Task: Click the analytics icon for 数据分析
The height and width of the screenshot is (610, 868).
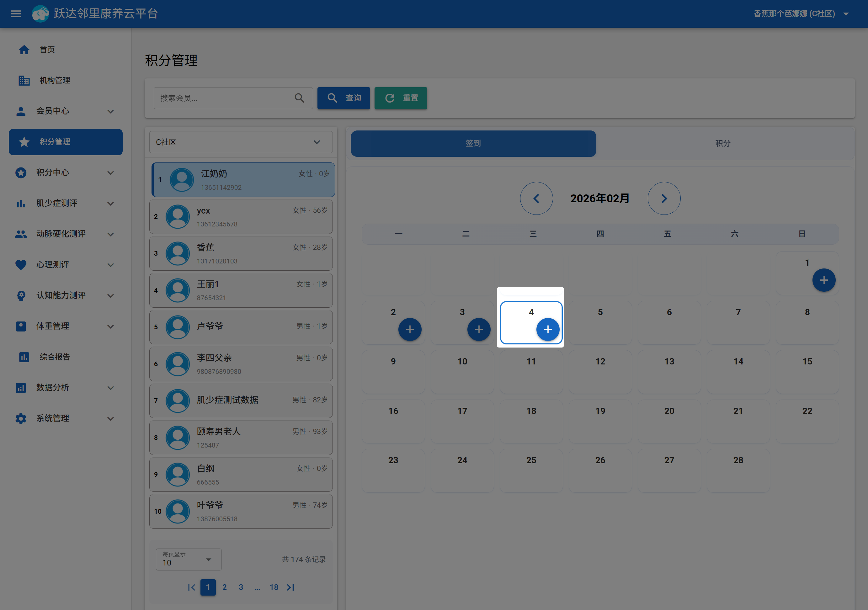Action: (21, 388)
